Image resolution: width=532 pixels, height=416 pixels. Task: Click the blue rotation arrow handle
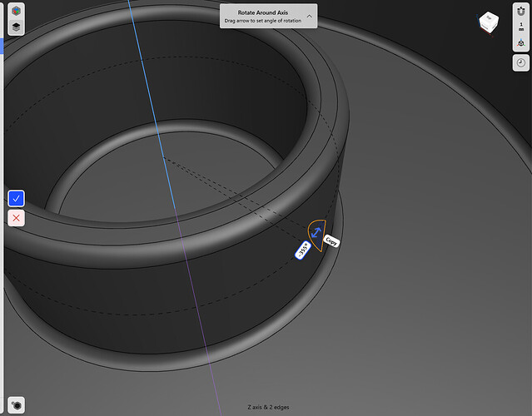click(x=316, y=233)
